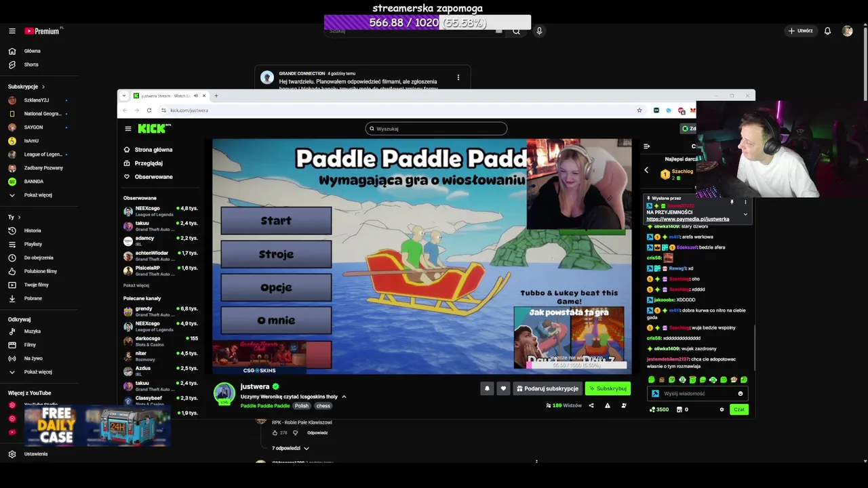Expand Pokaż więcej under Odkrywaj

tap(31, 372)
